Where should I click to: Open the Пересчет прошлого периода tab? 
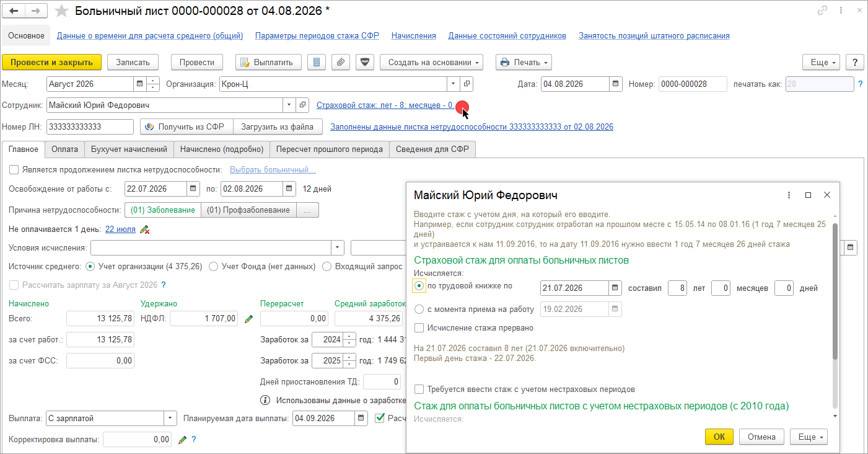[x=330, y=149]
